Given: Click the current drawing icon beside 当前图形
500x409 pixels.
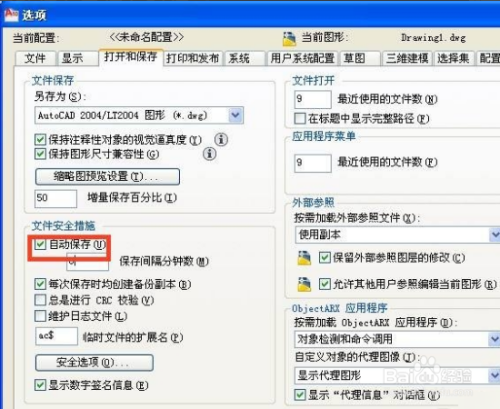Looking at the screenshot, I should point(289,39).
